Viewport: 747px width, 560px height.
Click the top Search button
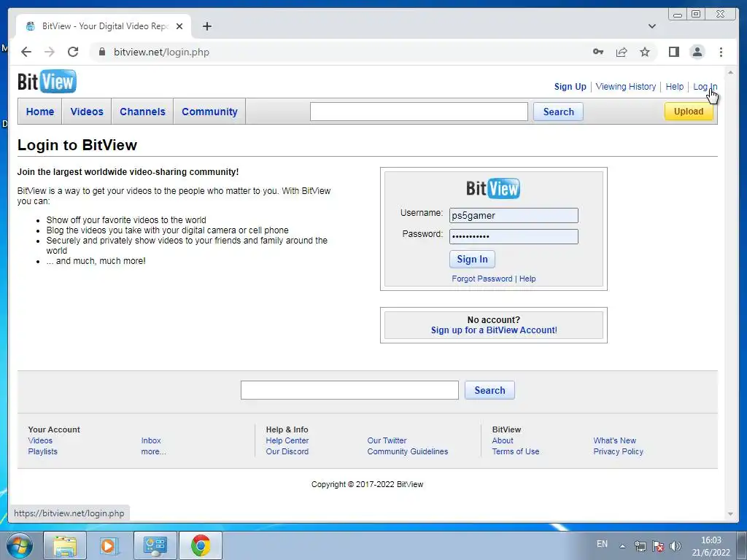click(558, 112)
